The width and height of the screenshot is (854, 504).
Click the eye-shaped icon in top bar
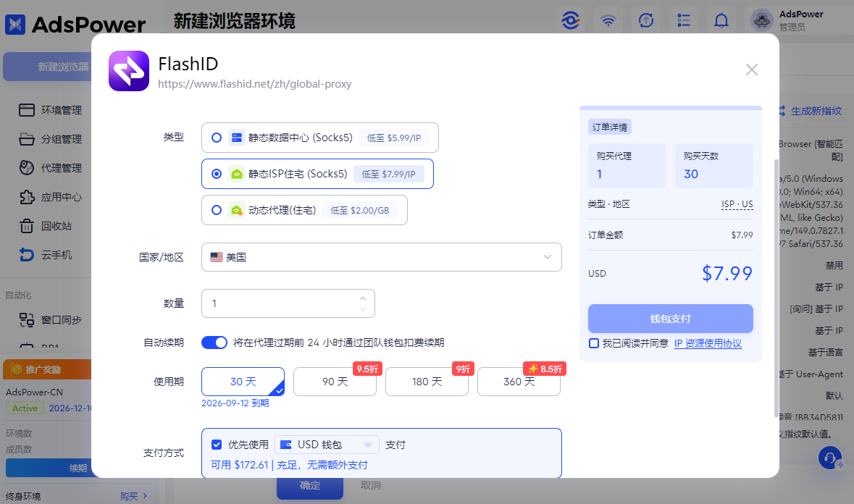click(570, 21)
